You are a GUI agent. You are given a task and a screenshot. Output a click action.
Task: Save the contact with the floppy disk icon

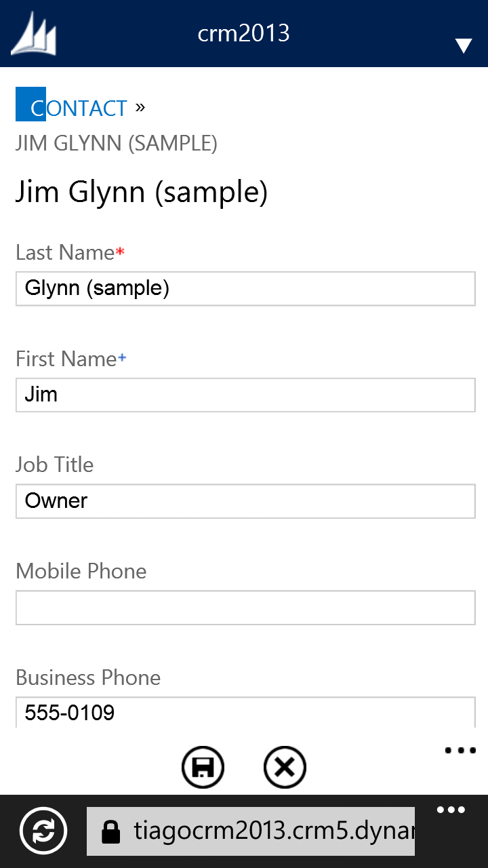[x=203, y=768]
